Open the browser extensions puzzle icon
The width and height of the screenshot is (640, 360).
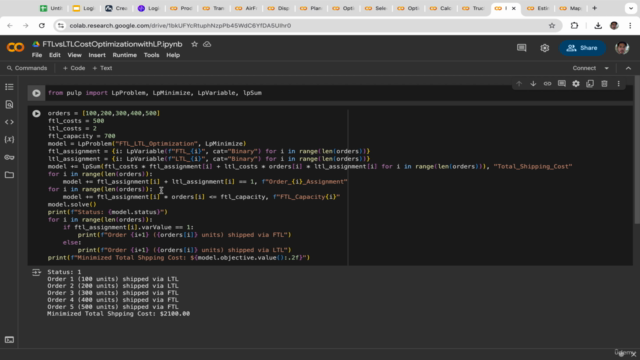(574, 25)
